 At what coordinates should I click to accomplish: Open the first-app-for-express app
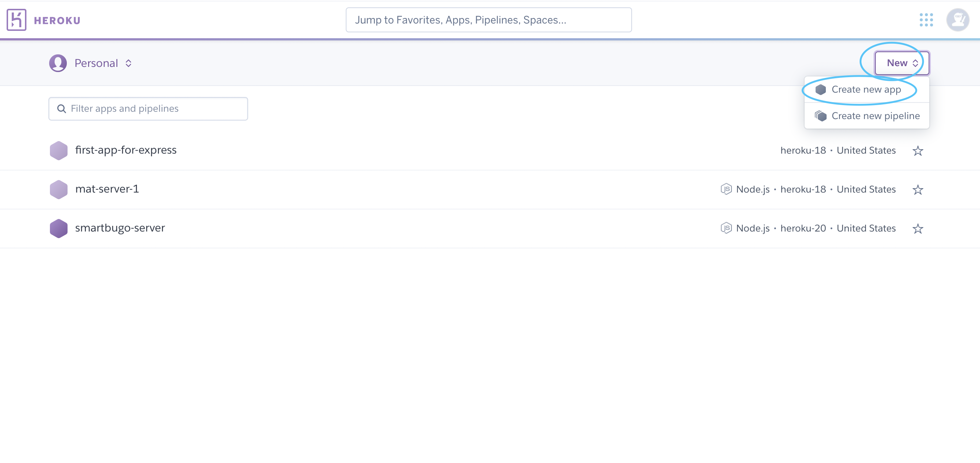tap(126, 150)
